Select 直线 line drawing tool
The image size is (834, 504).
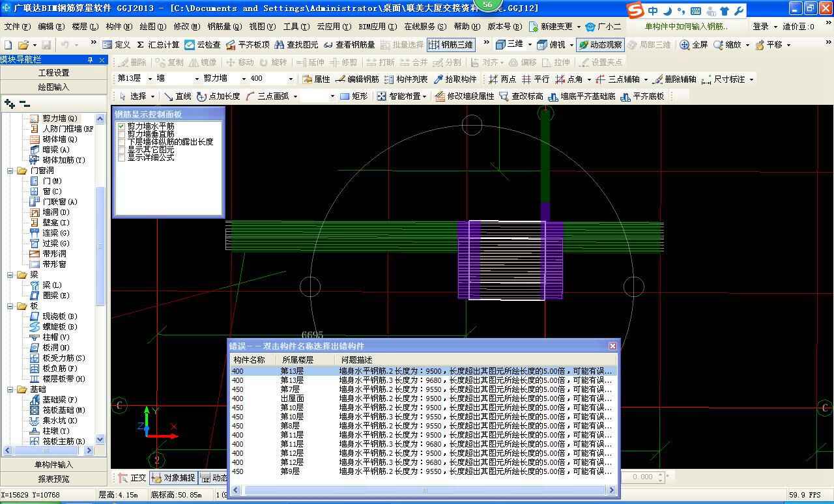coord(178,96)
